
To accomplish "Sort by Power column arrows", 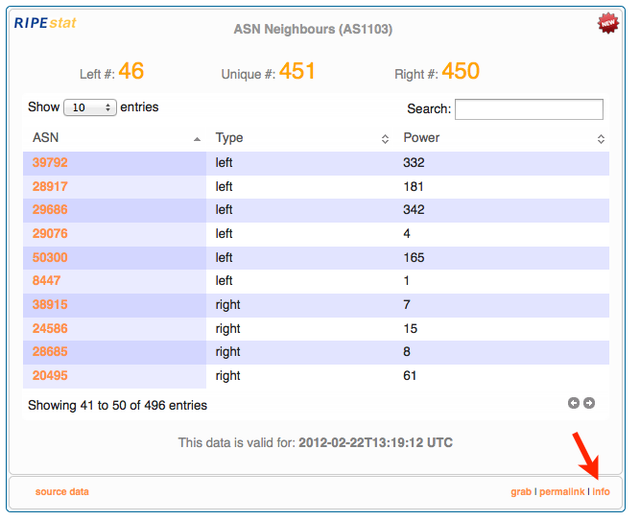I will 601,139.
